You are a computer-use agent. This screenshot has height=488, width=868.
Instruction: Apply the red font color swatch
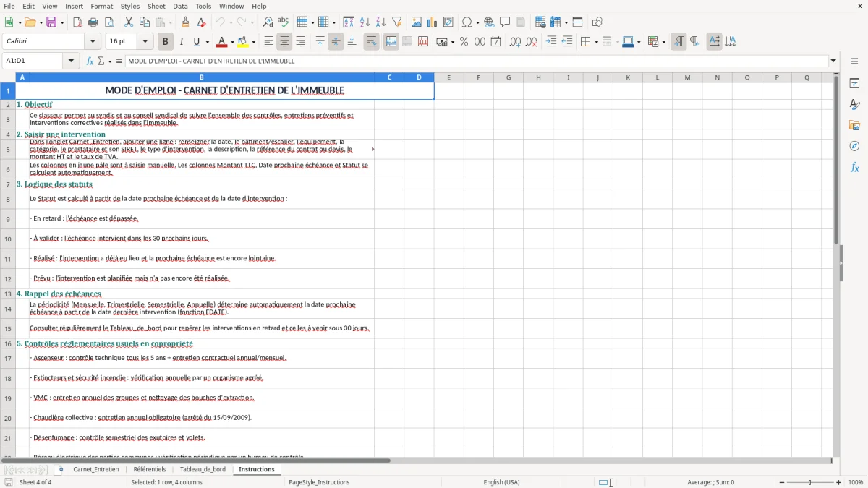click(221, 42)
